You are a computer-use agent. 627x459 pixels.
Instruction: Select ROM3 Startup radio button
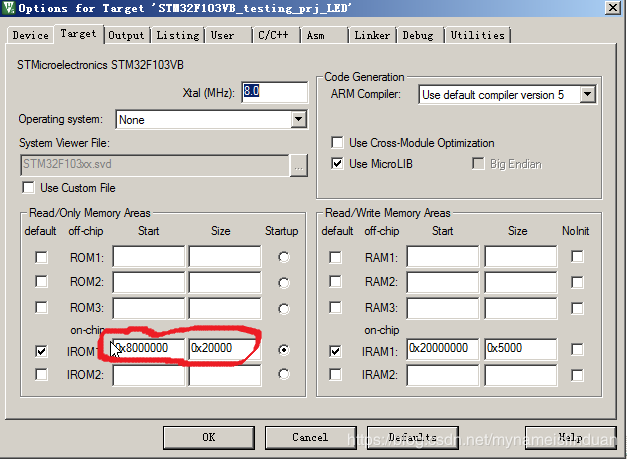[284, 308]
